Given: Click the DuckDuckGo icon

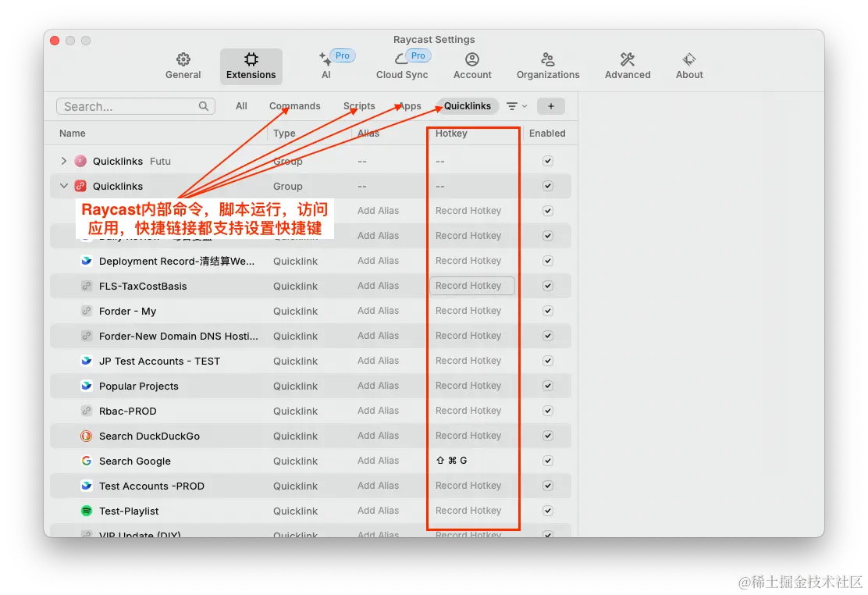Looking at the screenshot, I should (87, 436).
